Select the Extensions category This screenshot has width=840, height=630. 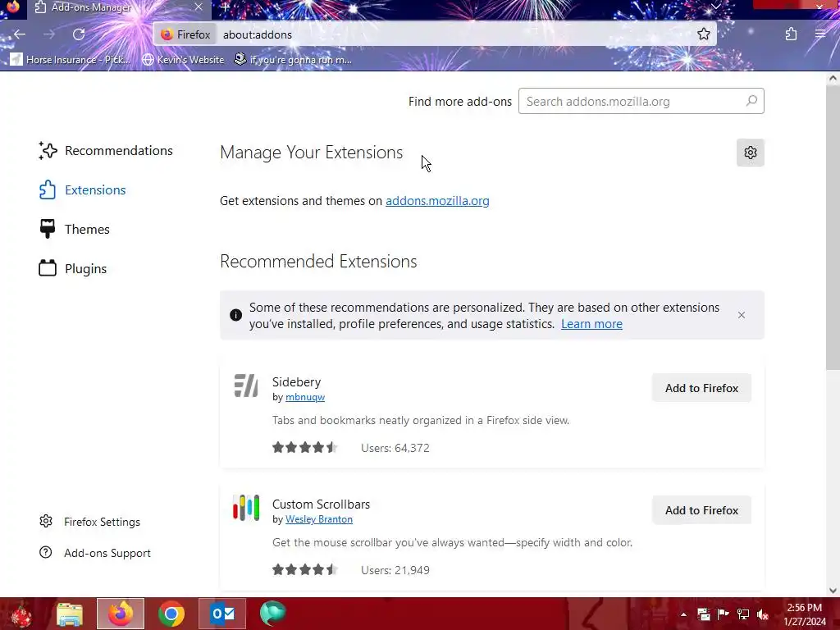click(x=83, y=189)
